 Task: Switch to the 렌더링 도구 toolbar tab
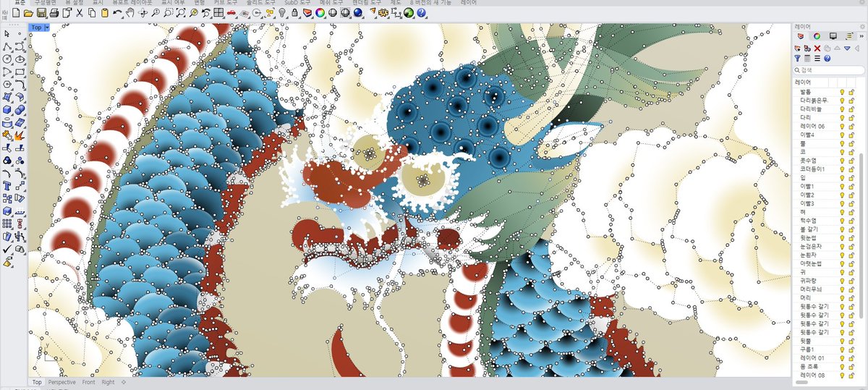pos(366,3)
